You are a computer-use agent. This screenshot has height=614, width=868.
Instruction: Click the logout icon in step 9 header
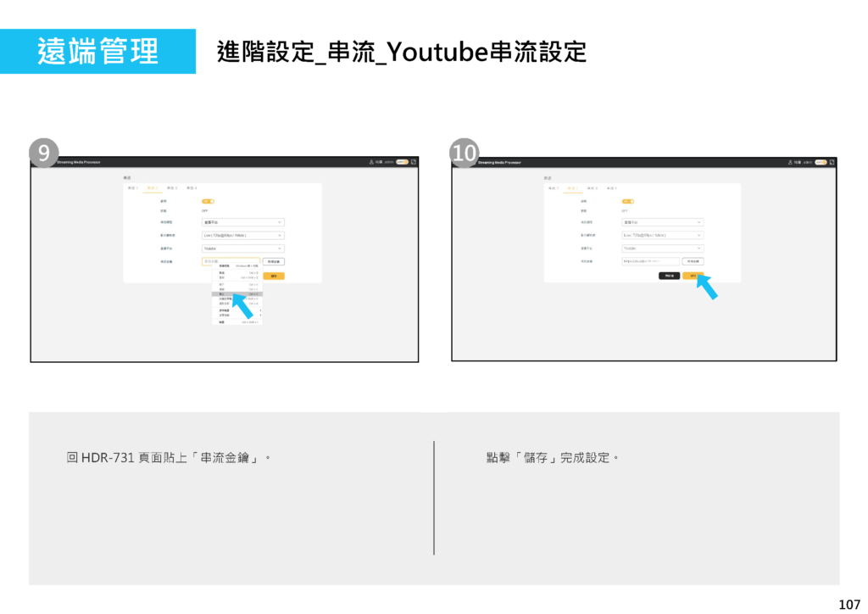point(413,162)
